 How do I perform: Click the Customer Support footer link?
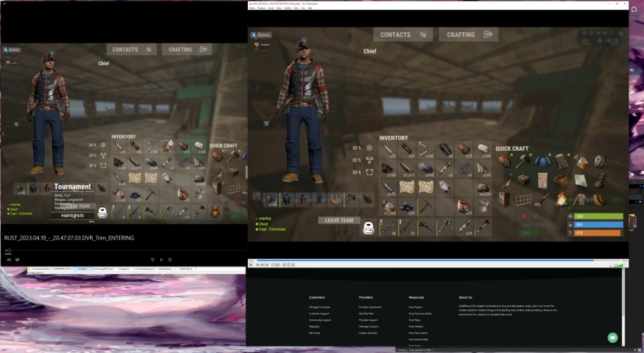(x=320, y=314)
